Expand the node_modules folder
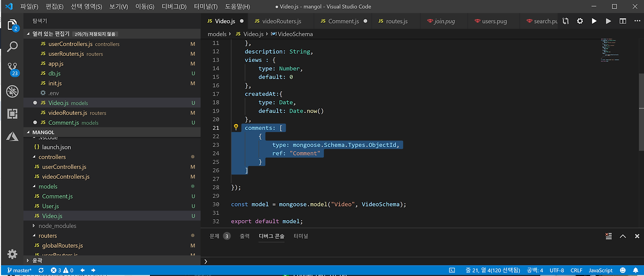The height and width of the screenshot is (276, 644). pyautogui.click(x=57, y=226)
